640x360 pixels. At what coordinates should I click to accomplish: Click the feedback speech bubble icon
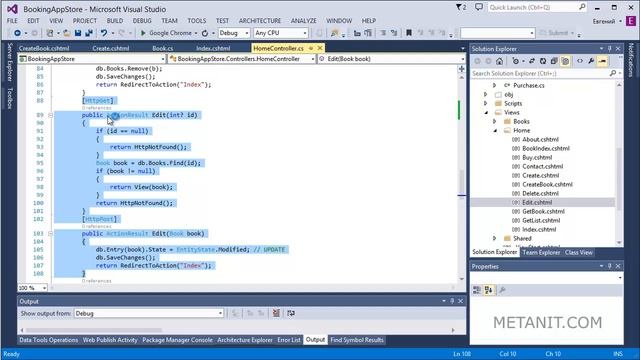coord(479,7)
